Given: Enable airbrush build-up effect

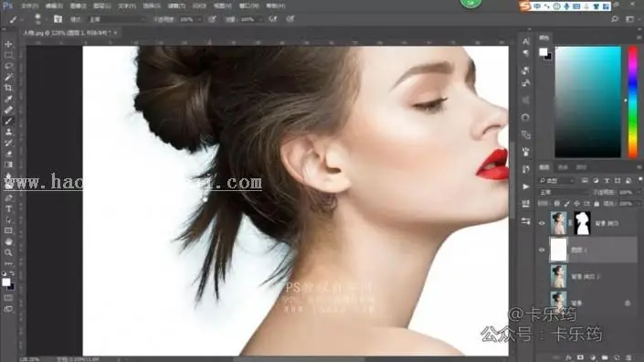Looking at the screenshot, I should [273, 19].
